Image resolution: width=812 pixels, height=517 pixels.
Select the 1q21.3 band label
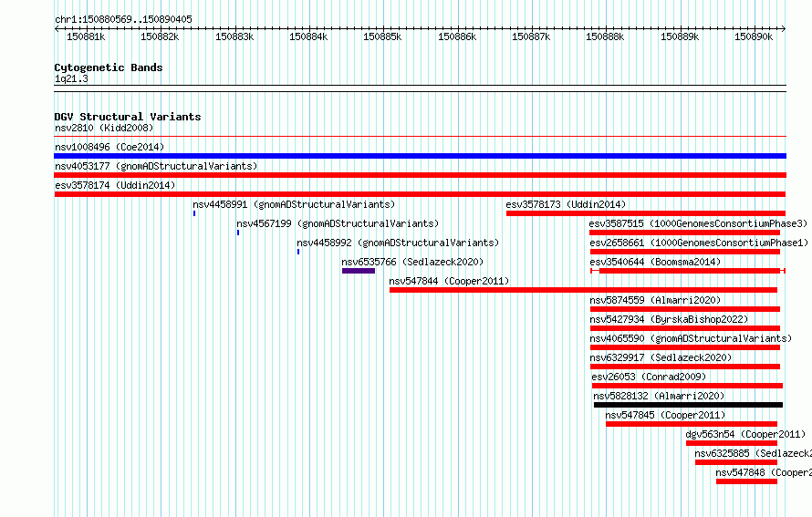(71, 78)
